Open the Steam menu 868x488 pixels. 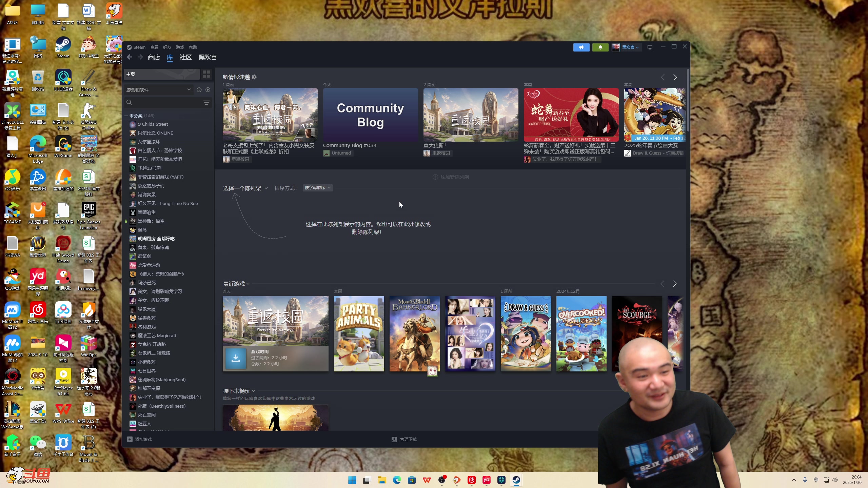(x=139, y=47)
